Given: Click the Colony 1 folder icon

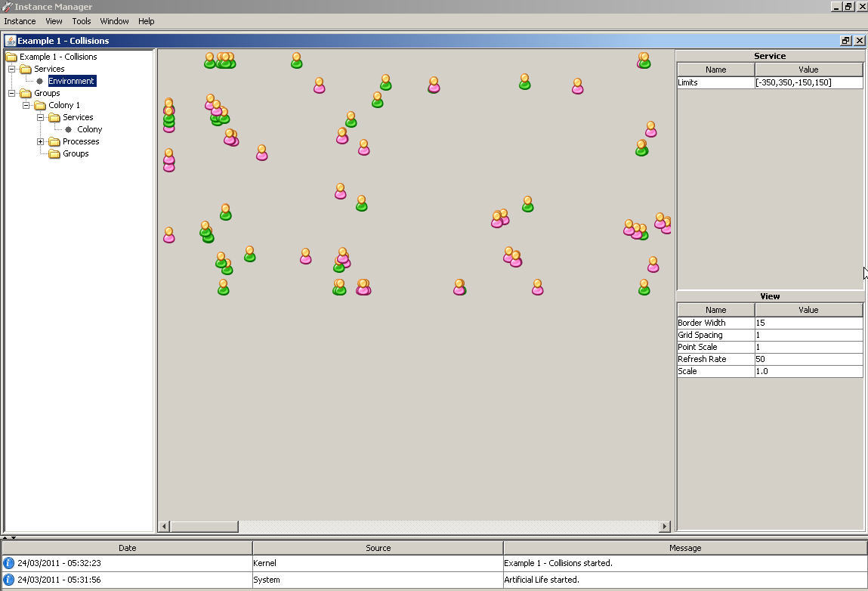Looking at the screenshot, I should tap(40, 105).
